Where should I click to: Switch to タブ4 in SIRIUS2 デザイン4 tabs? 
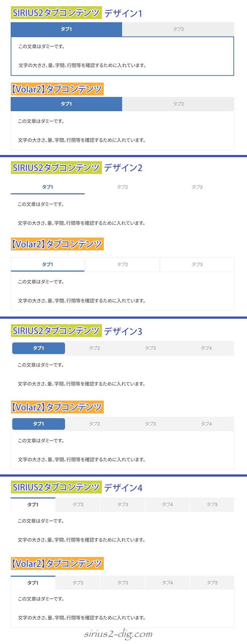pos(167,504)
